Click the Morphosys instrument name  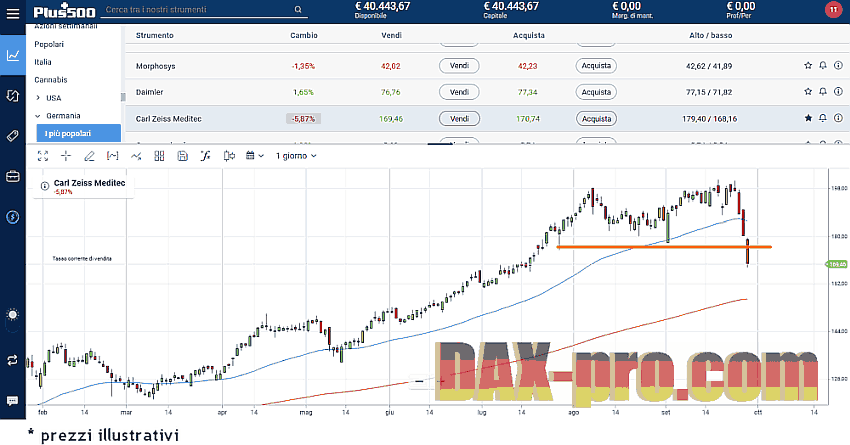[156, 66]
